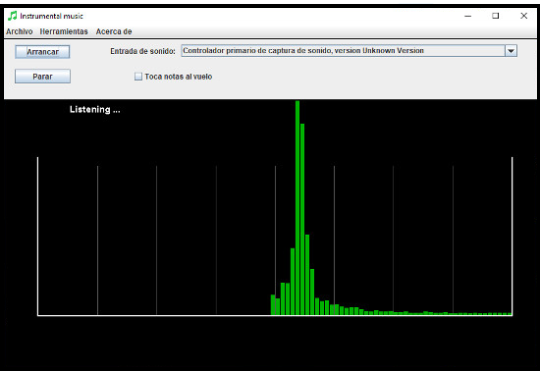Close the Instrumental music window
Screen dimensions: 540x374
point(524,16)
